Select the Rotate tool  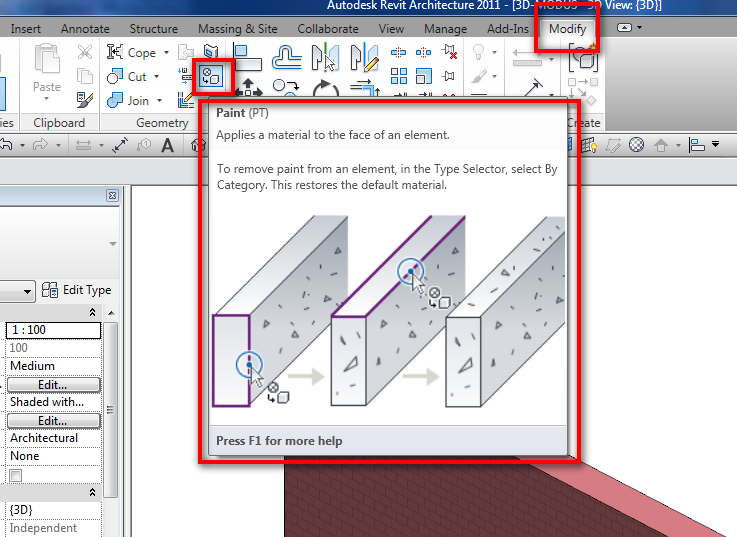coord(325,87)
